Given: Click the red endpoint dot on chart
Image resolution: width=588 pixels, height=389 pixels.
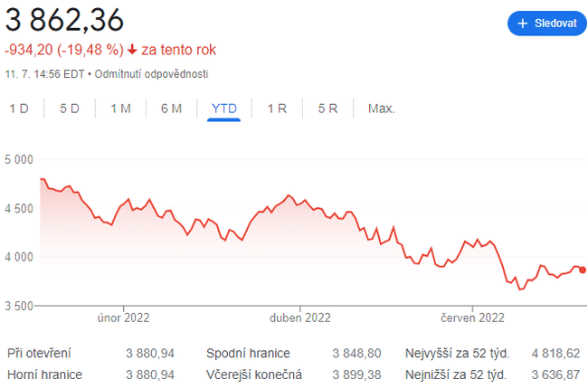Looking at the screenshot, I should (582, 270).
